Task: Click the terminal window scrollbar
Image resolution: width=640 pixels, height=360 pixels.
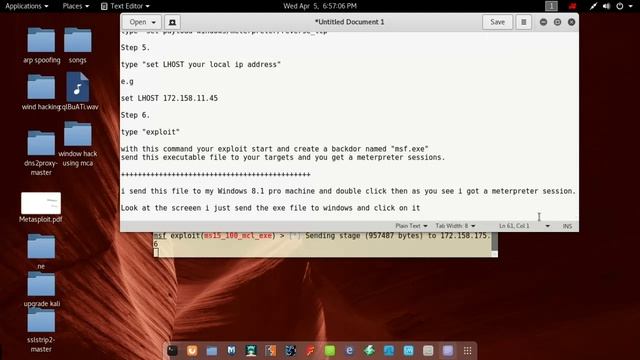Action: click(x=494, y=244)
